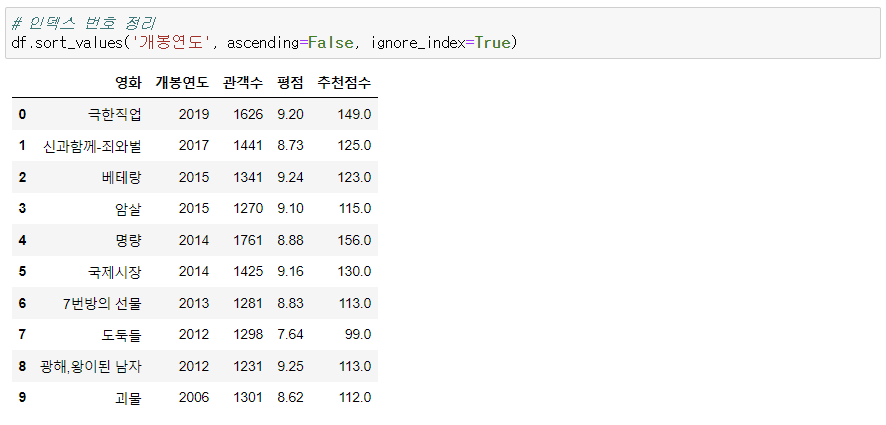Select the movie name '신과함께-죄와벌'
The height and width of the screenshot is (425, 886).
92,146
